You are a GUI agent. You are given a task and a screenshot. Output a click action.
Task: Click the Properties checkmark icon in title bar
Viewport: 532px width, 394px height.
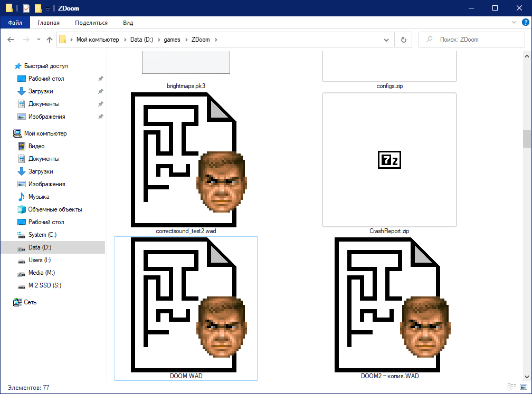26,8
